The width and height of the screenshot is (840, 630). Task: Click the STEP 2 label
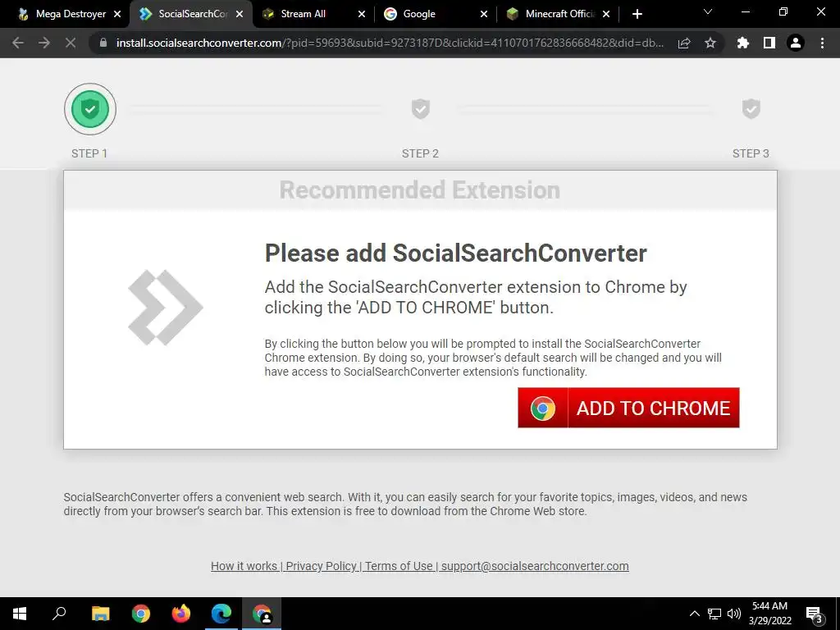click(420, 153)
